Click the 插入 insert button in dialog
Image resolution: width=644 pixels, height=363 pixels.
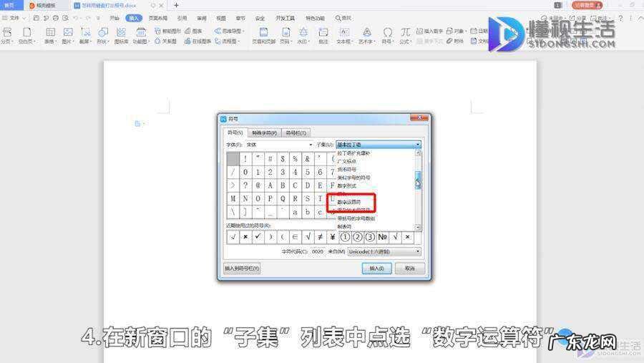376,268
